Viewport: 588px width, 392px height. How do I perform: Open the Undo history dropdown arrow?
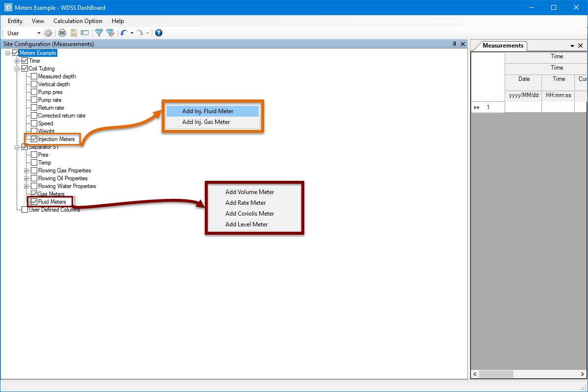coord(132,33)
